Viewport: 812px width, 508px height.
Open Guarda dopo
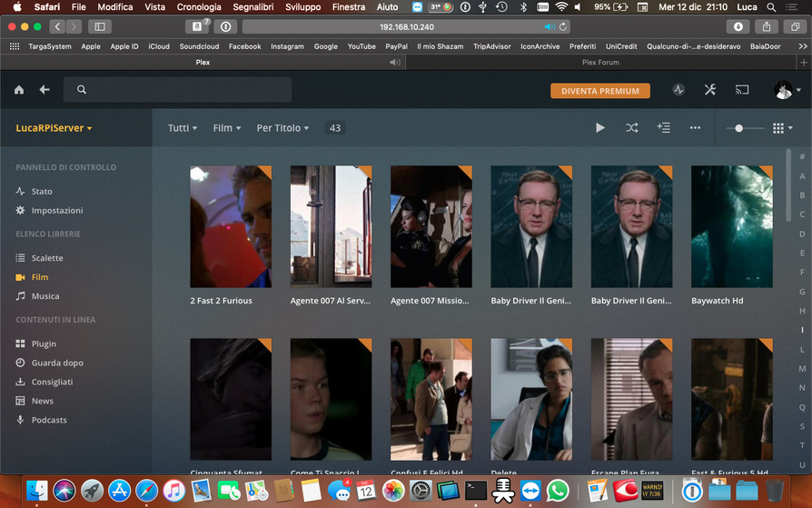click(x=50, y=363)
